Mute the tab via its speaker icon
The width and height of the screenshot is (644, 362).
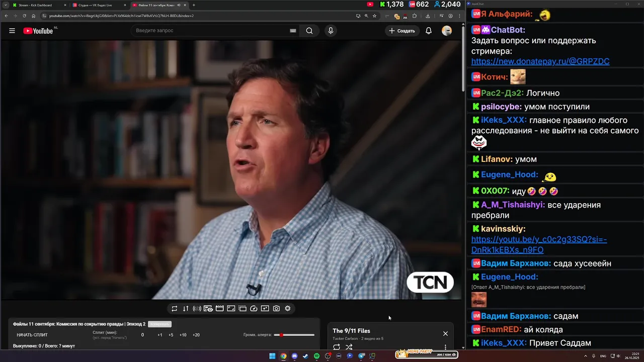point(179,5)
